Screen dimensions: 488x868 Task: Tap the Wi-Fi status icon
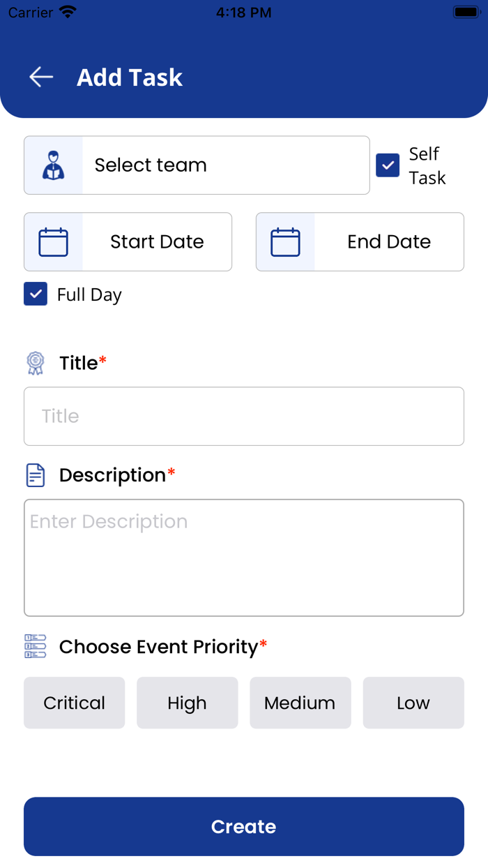click(68, 13)
